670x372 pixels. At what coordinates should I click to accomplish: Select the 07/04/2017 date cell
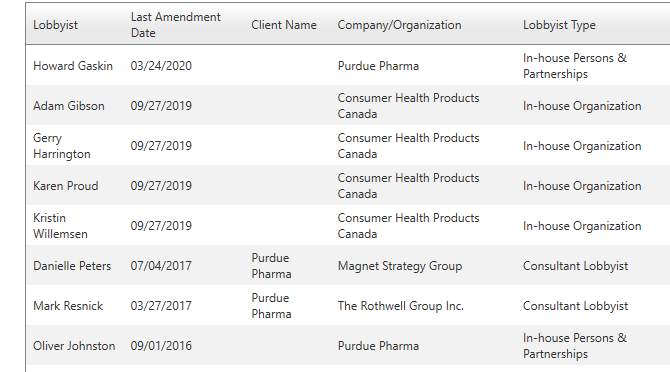coord(161,266)
